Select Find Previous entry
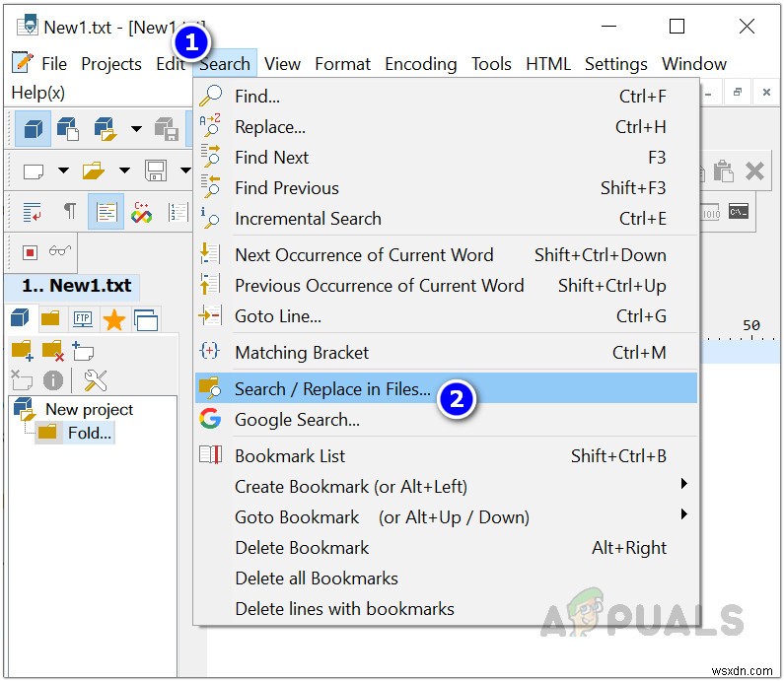This screenshot has height=681, width=784. click(x=446, y=188)
